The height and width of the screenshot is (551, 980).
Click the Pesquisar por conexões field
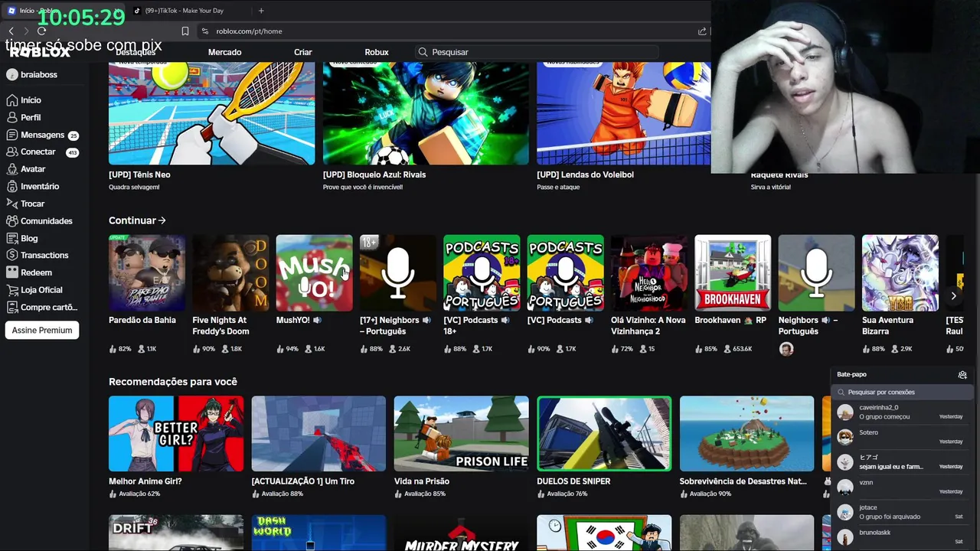point(902,393)
